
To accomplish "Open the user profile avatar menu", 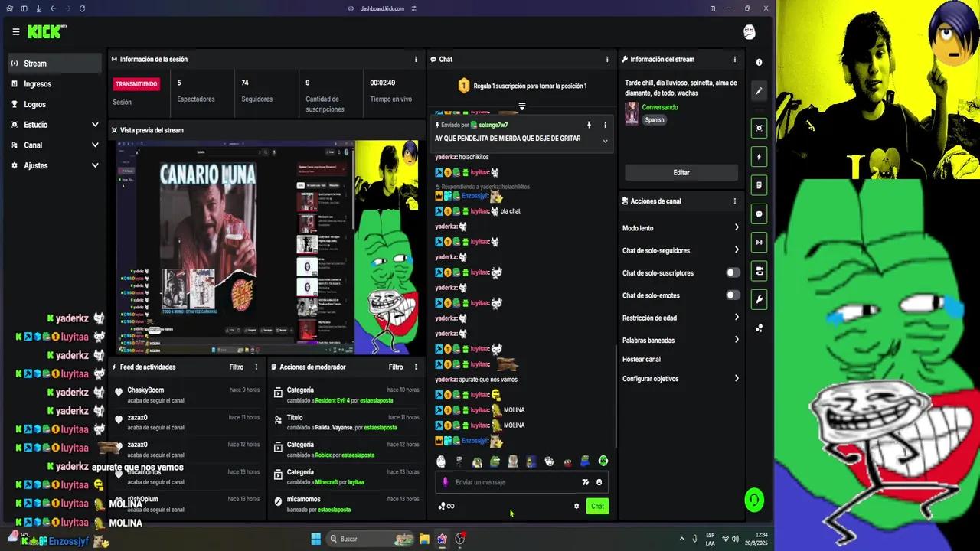I will [750, 31].
